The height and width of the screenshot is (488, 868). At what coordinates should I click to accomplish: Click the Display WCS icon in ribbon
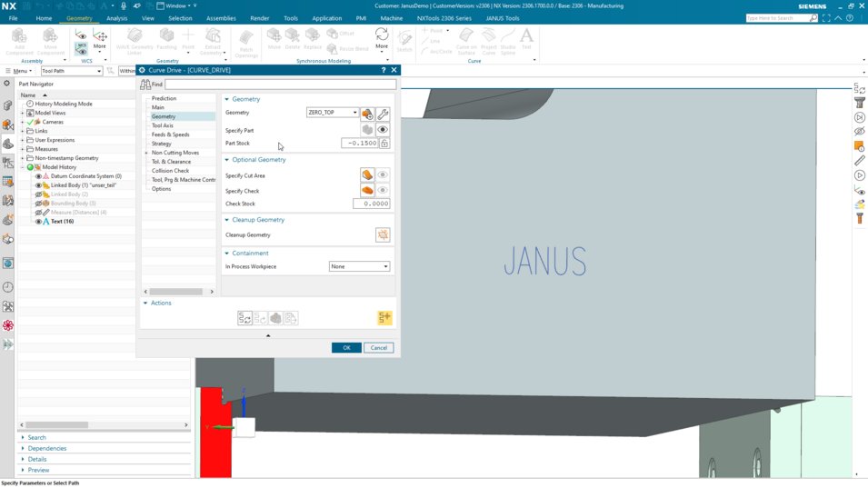tap(82, 49)
